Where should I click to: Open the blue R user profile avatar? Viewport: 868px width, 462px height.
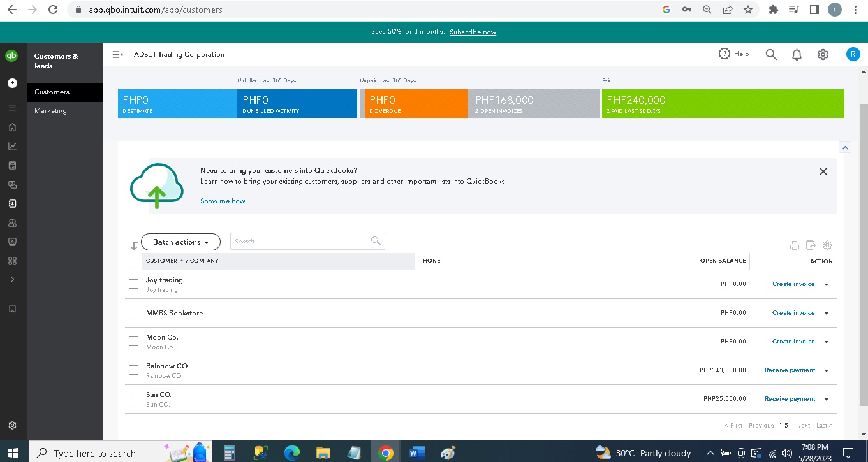853,54
